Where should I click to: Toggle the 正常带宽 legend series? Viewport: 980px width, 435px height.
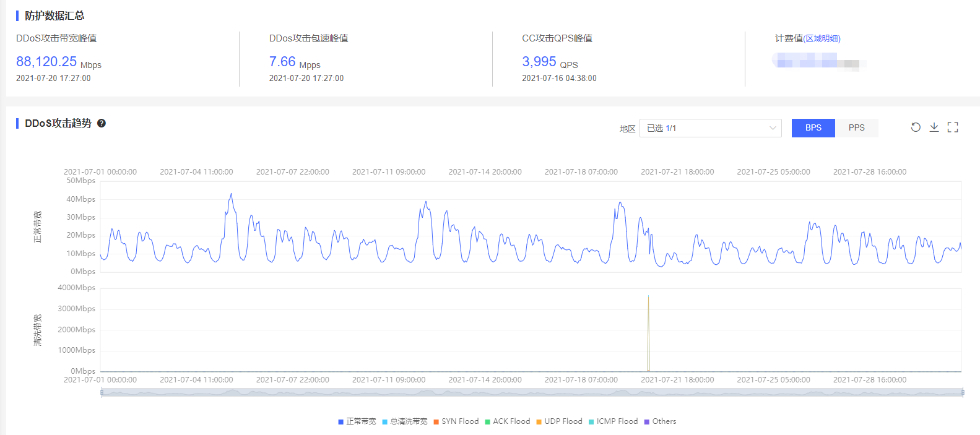click(357, 421)
